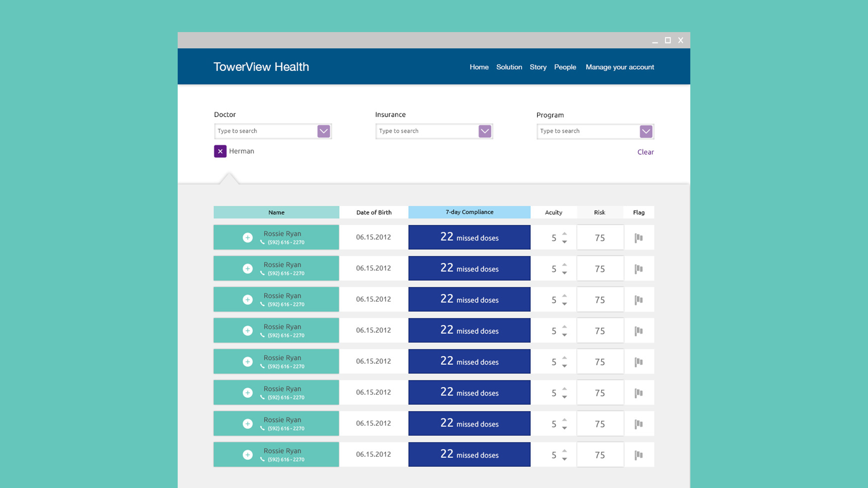The image size is (868, 488).
Task: Go to the People navigation item
Action: point(565,67)
